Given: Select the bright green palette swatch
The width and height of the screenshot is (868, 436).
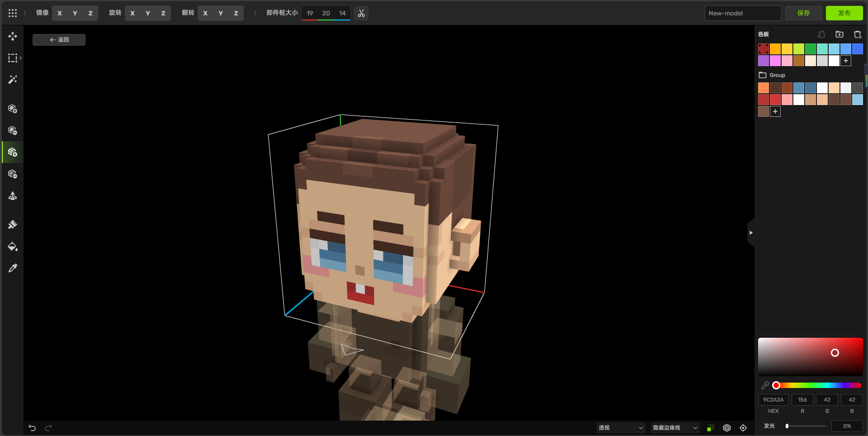Looking at the screenshot, I should tap(811, 49).
